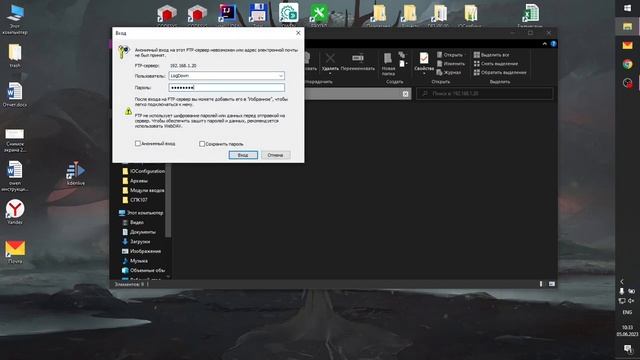This screenshot has width=640, height=360.
Task: Show hidden tray icons chevron
Action: click(622, 281)
